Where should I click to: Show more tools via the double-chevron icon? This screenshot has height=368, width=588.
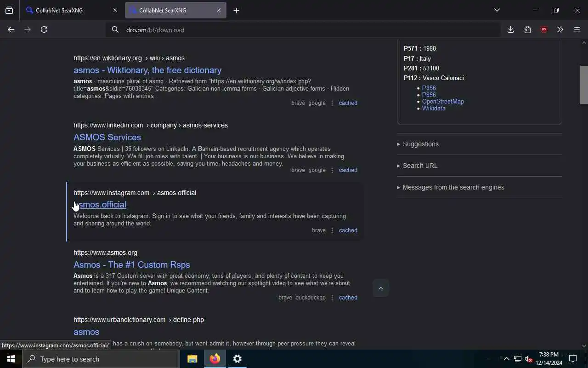point(560,29)
